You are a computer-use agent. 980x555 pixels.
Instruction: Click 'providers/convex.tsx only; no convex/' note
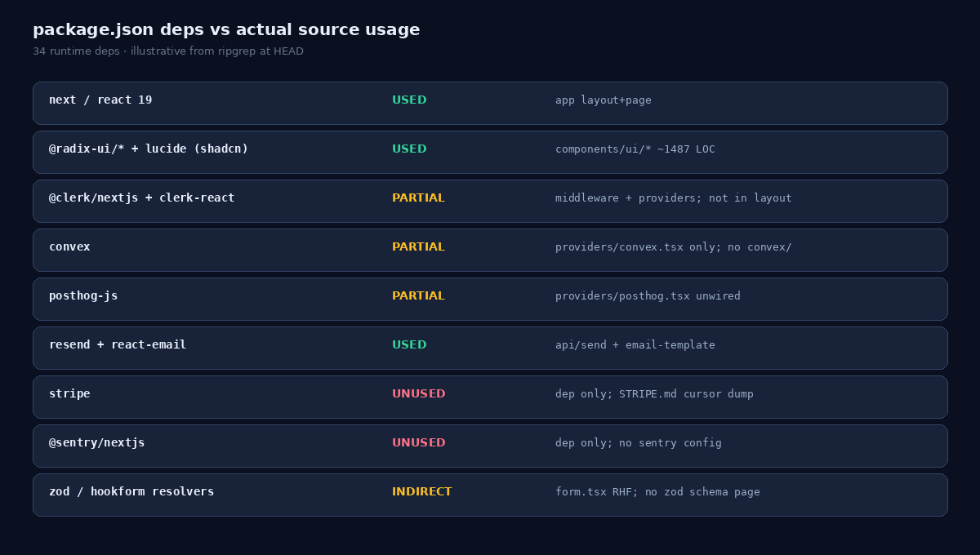(674, 247)
